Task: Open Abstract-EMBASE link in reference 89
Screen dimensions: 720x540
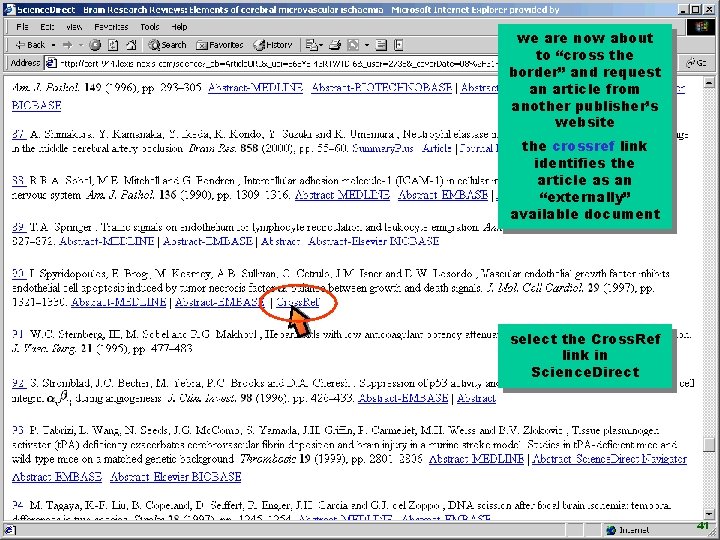Action: point(208,241)
